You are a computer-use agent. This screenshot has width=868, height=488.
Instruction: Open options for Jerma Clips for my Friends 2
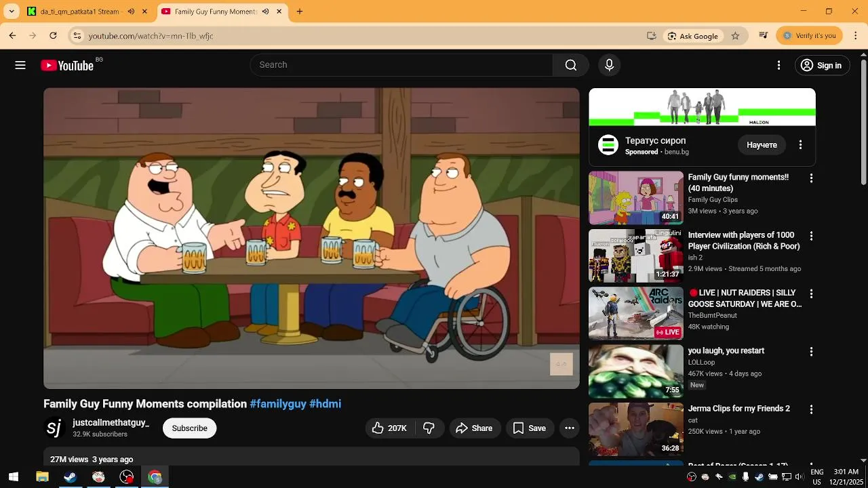tap(811, 410)
